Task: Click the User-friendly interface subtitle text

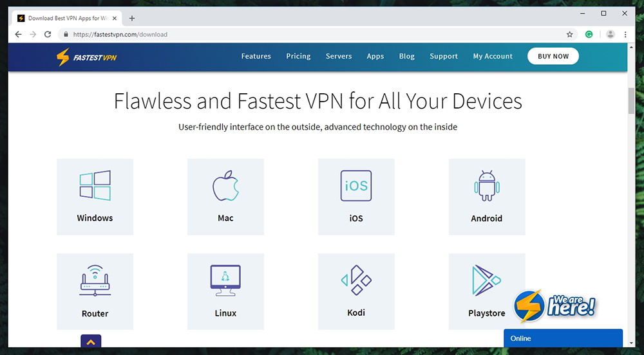Action: tap(318, 127)
